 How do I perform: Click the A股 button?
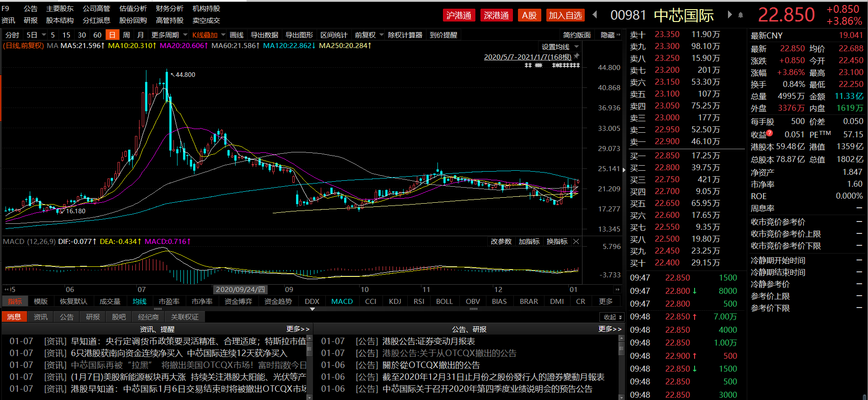(x=529, y=15)
